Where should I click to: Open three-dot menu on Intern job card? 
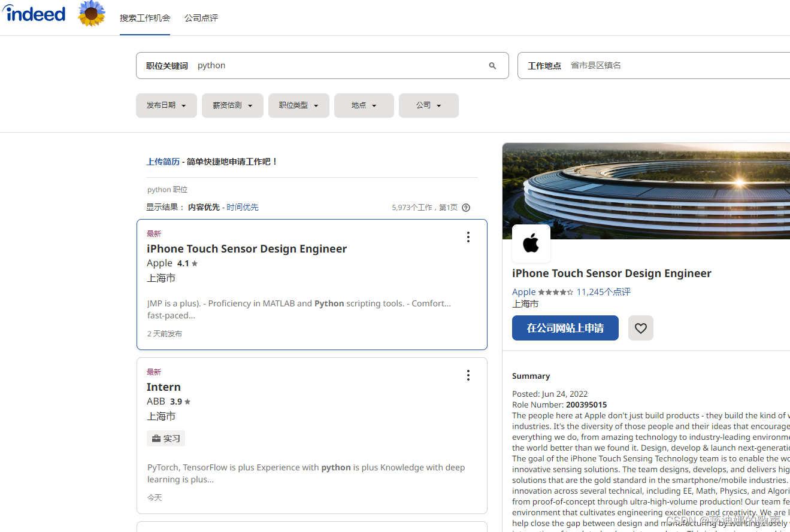tap(468, 375)
